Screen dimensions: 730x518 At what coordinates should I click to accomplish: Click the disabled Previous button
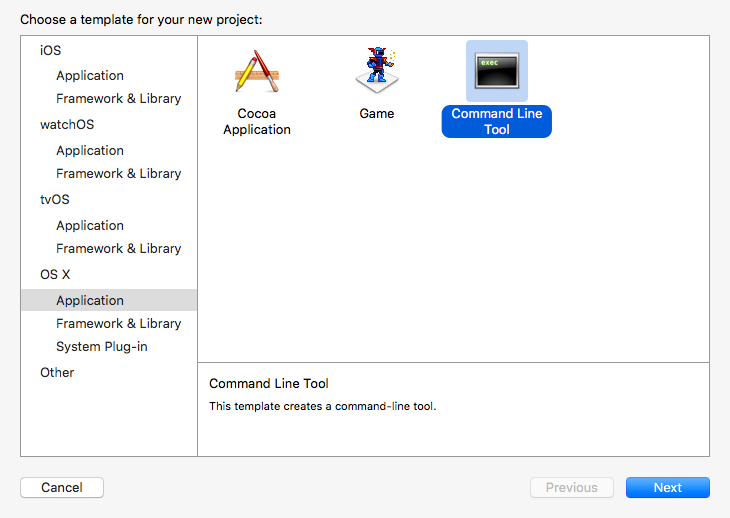tap(572, 487)
